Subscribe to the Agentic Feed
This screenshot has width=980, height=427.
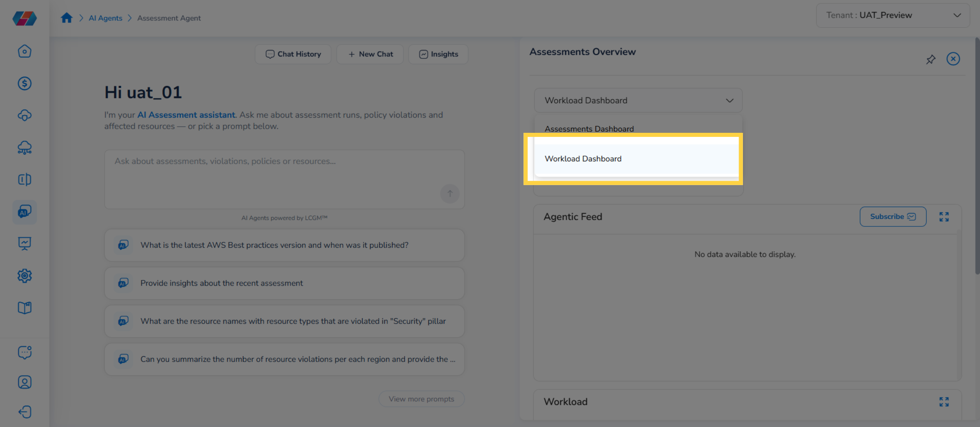(893, 217)
